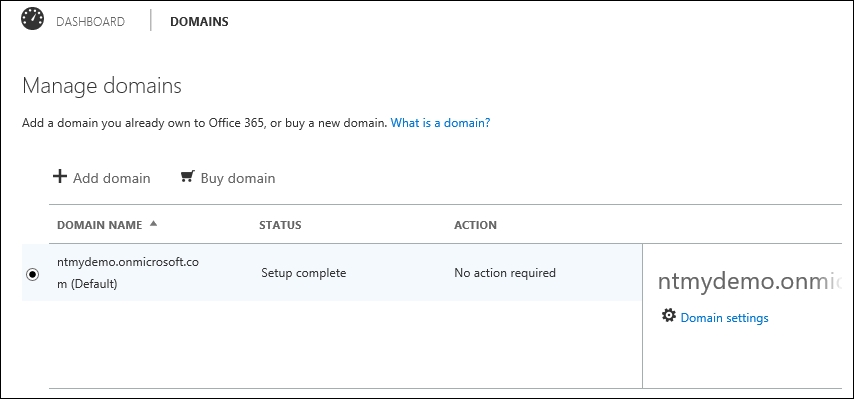
Task: Select the radio button for ntmydemo.onmicrosoft.com
Action: 33,274
